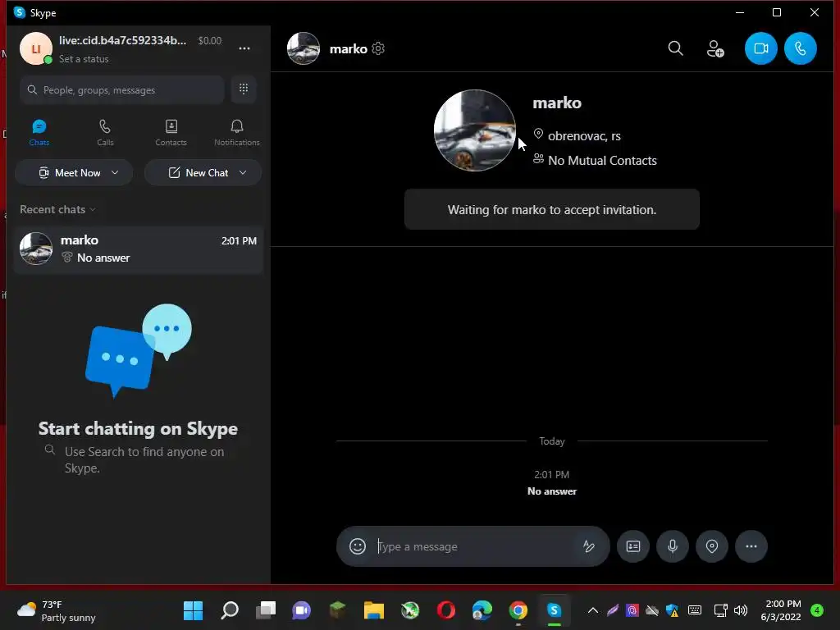Open the scribble message tool

click(x=589, y=546)
